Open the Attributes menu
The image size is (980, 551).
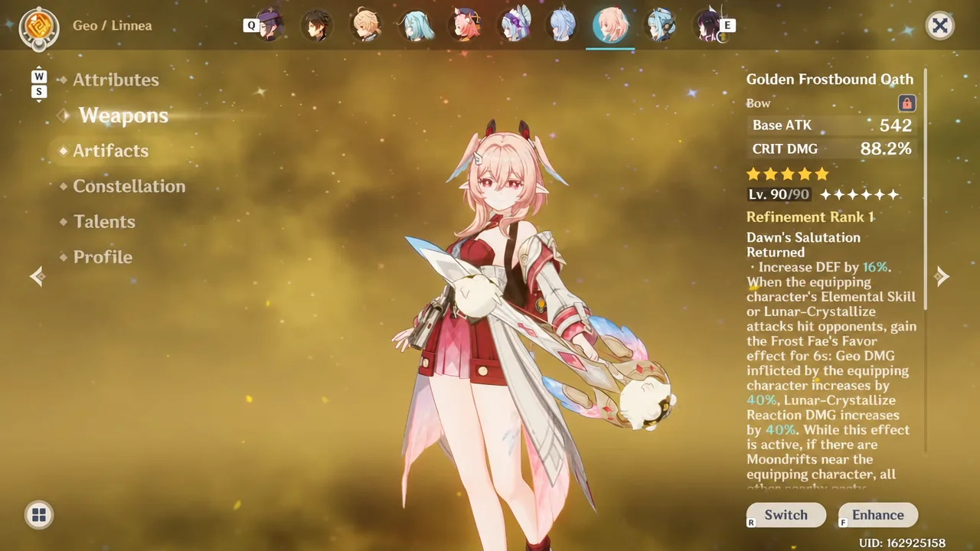pyautogui.click(x=116, y=80)
